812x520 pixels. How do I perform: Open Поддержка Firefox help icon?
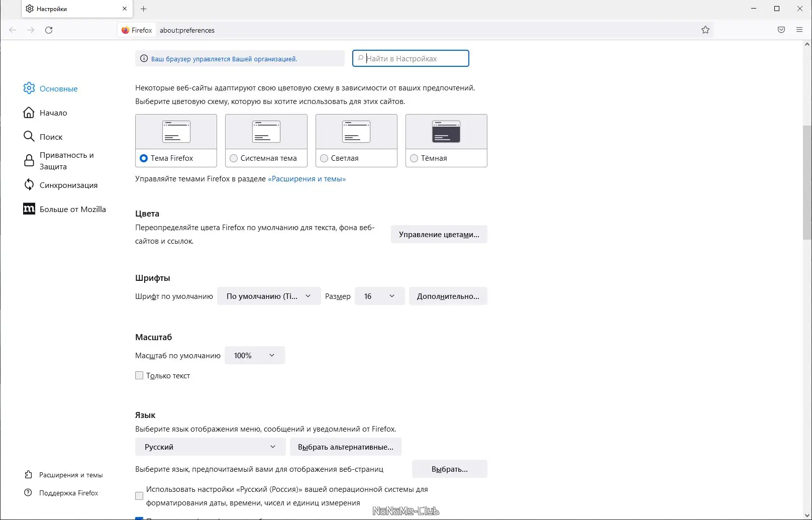tap(28, 493)
